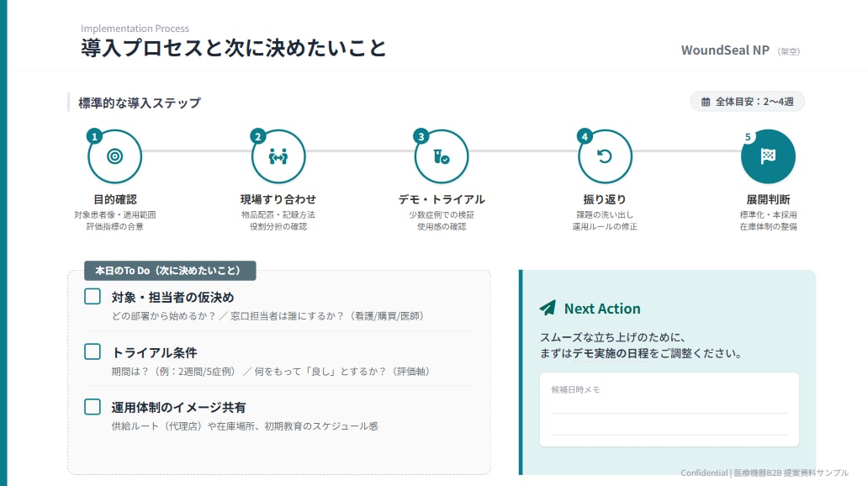Viewport: 868px width, 486px height.
Task: Click step number badge 3
Action: (421, 136)
